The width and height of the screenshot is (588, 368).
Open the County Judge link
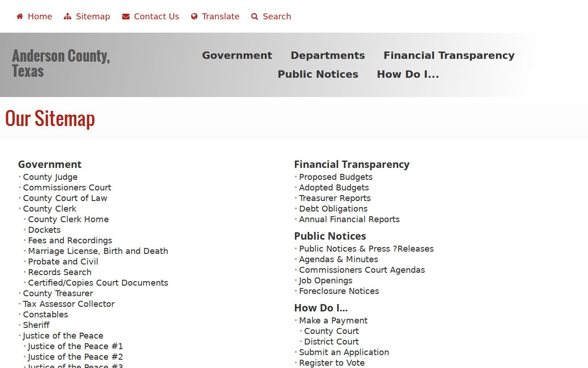coord(50,177)
